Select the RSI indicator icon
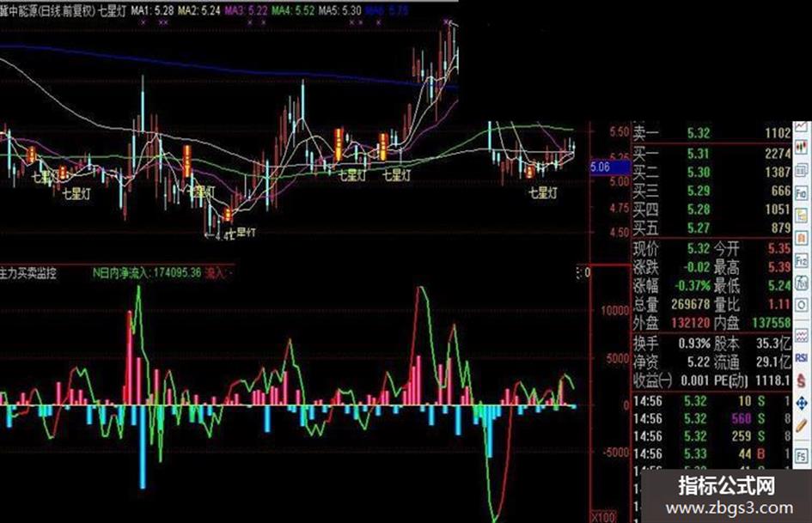Viewport: 812px width, 523px height. click(801, 358)
